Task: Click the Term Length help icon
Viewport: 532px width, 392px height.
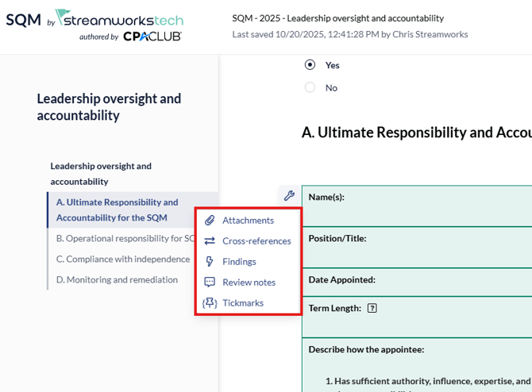Action: coord(372,308)
